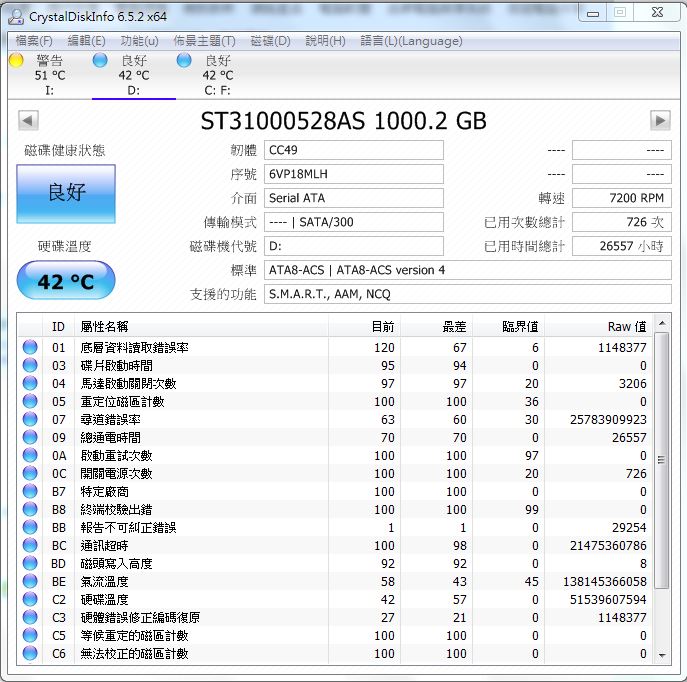Viewport: 687px width, 682px height.
Task: Switch to disk I: at 51 °C
Action: 50,75
